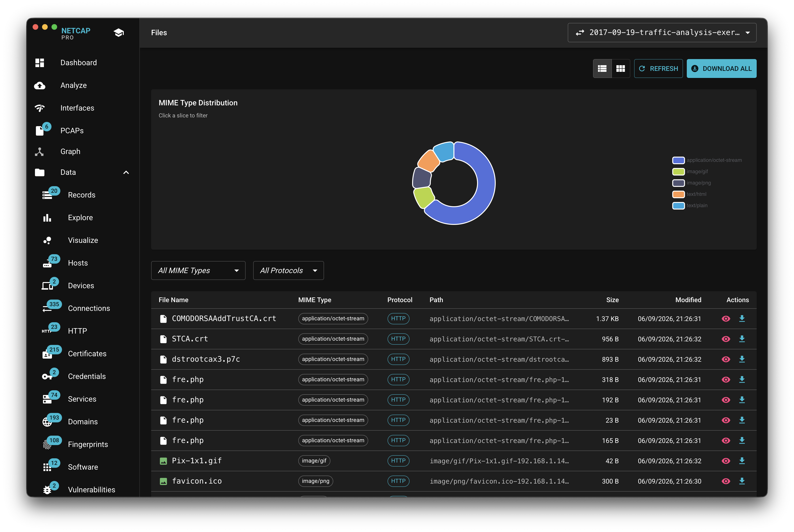Click the REFRESH button
Image resolution: width=794 pixels, height=532 pixels.
(658, 69)
